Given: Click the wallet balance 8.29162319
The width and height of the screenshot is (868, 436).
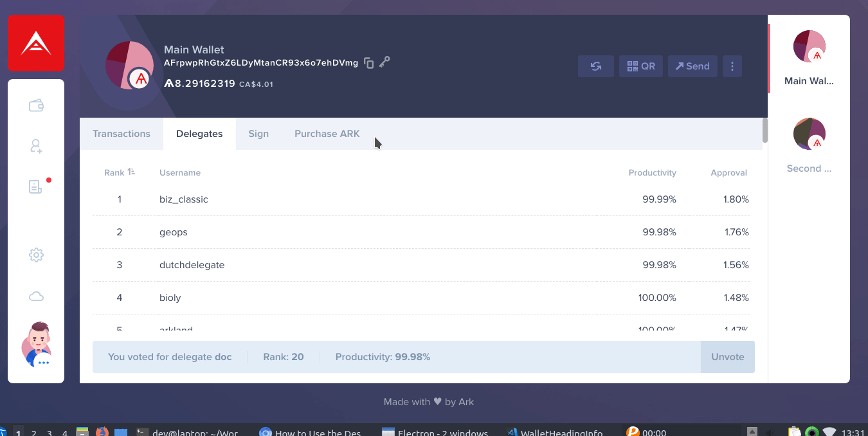Looking at the screenshot, I should 199,84.
